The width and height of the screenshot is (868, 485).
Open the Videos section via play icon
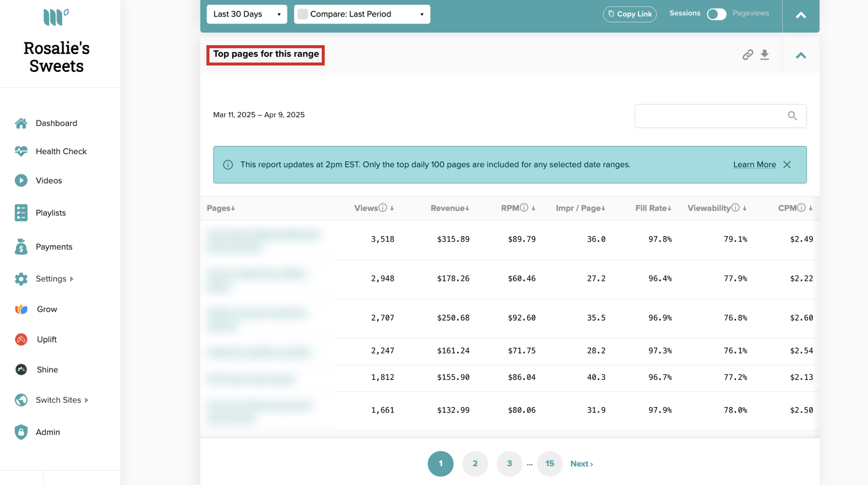21,180
